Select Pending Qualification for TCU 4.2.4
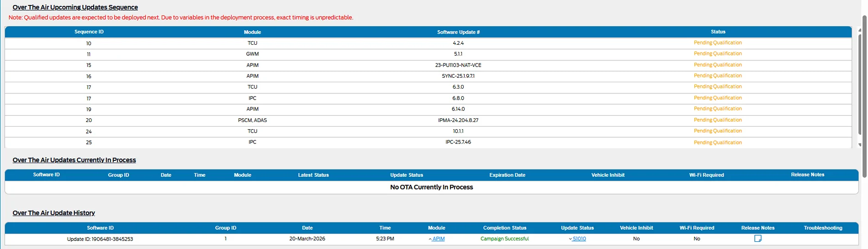 pos(718,43)
